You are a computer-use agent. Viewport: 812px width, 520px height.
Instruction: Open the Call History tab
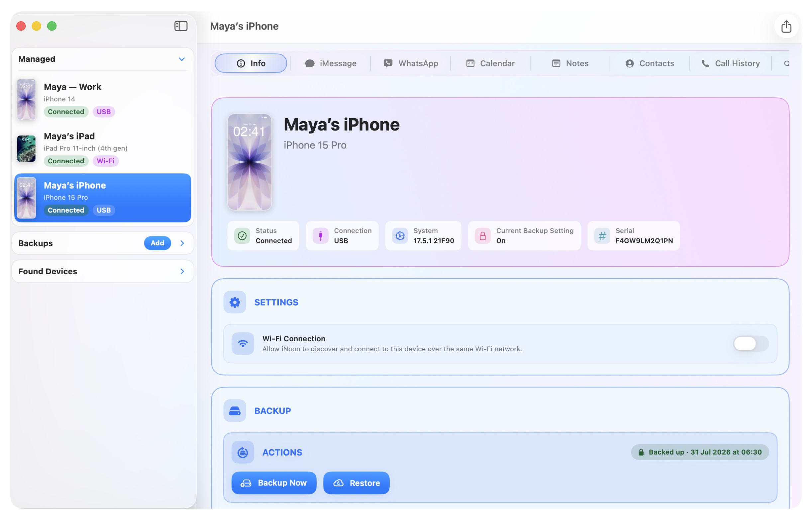tap(730, 63)
